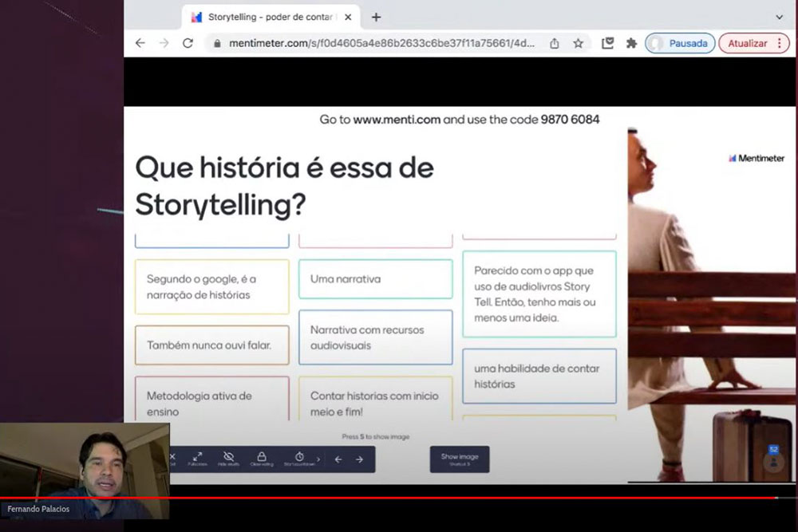Screen dimensions: 798x532
Task: Toggle Close voting lock
Action: pyautogui.click(x=262, y=459)
